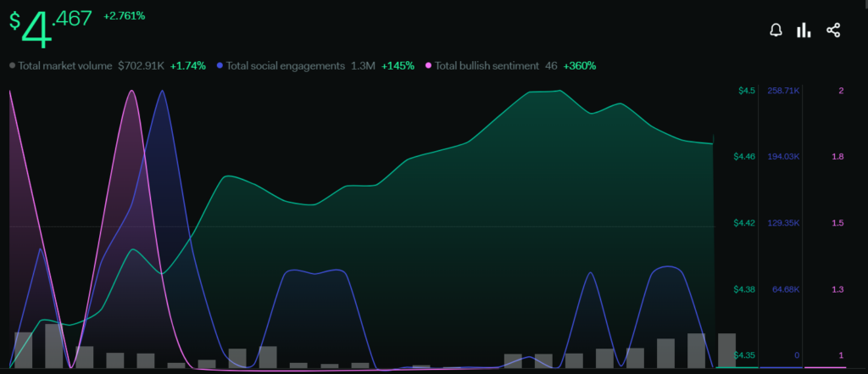
Task: Click the blue social engagements legend dot
Action: [x=220, y=66]
